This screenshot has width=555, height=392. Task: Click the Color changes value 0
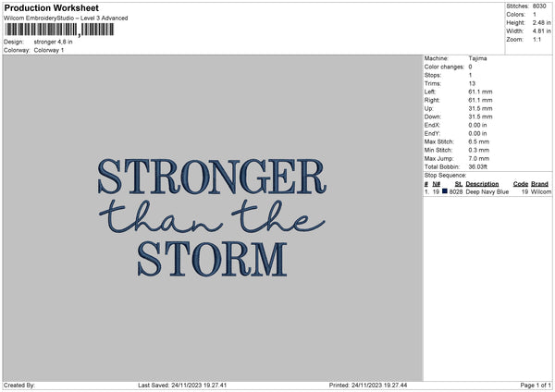[470, 67]
